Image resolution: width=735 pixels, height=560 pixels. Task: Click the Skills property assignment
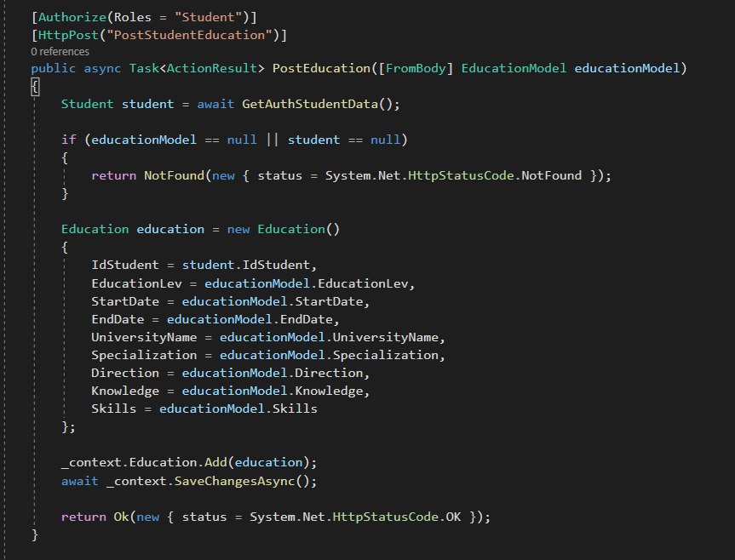[204, 409]
